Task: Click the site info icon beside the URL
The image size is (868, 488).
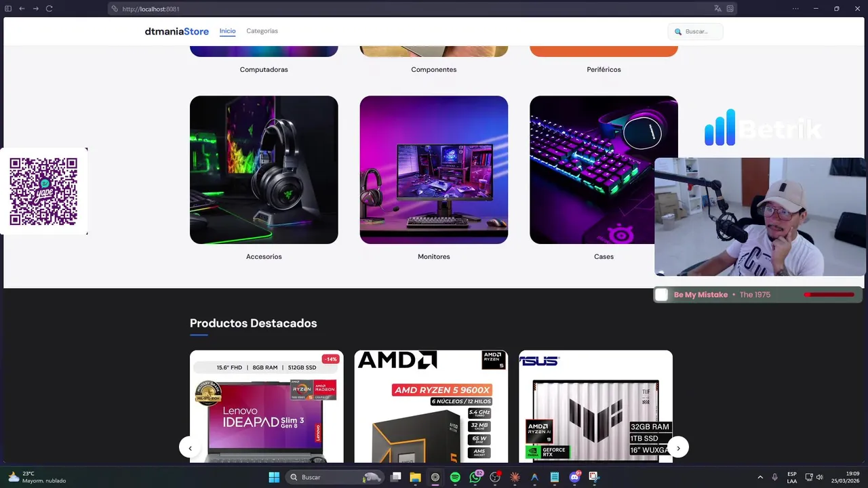Action: (115, 9)
